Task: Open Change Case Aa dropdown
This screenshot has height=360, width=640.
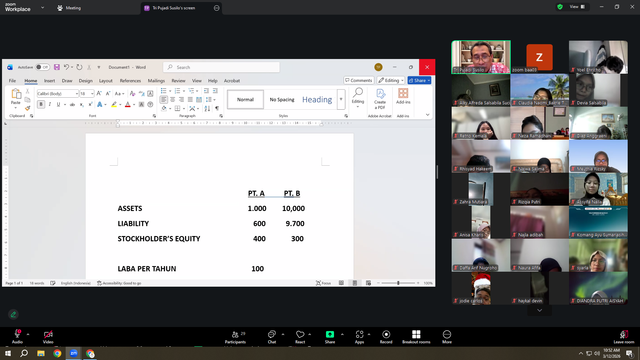Action: [x=119, y=93]
